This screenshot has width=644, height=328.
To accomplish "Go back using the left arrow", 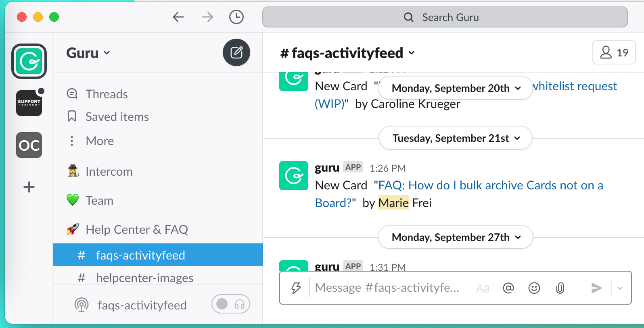I will [178, 17].
